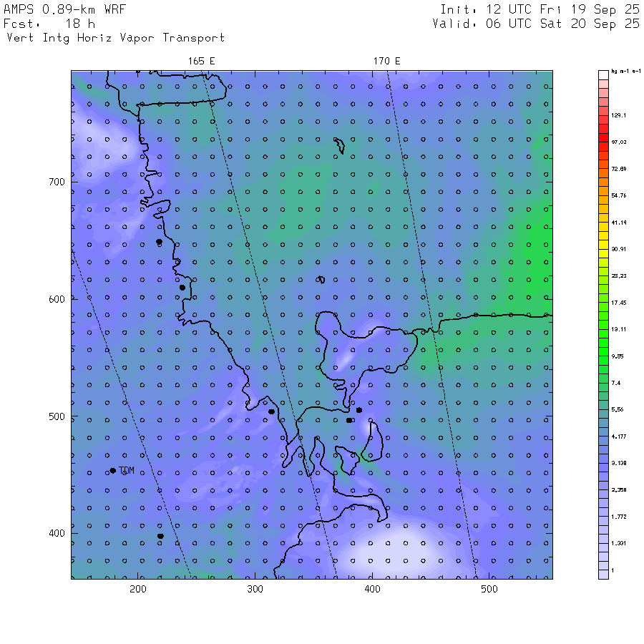The width and height of the screenshot is (644, 644).
Task: Click legend value '41.19'
Action: 618,223
